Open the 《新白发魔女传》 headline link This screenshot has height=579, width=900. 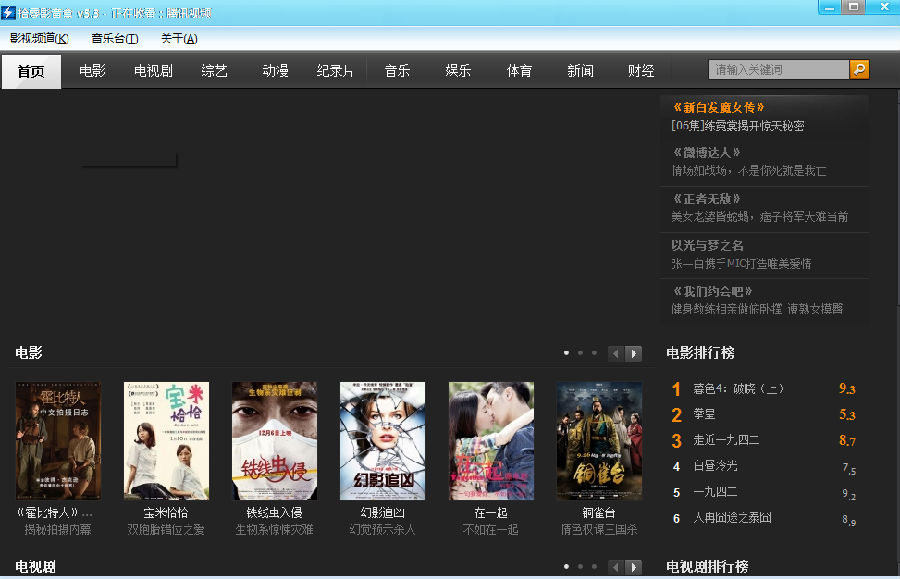click(719, 107)
